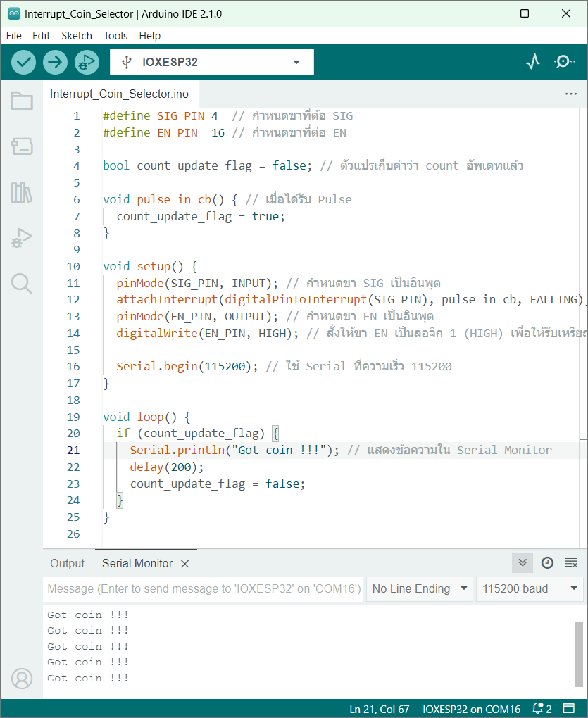Screen dimensions: 588x718
Task: Click 'count_update_flag = false;' on line 23
Action: tap(218, 484)
